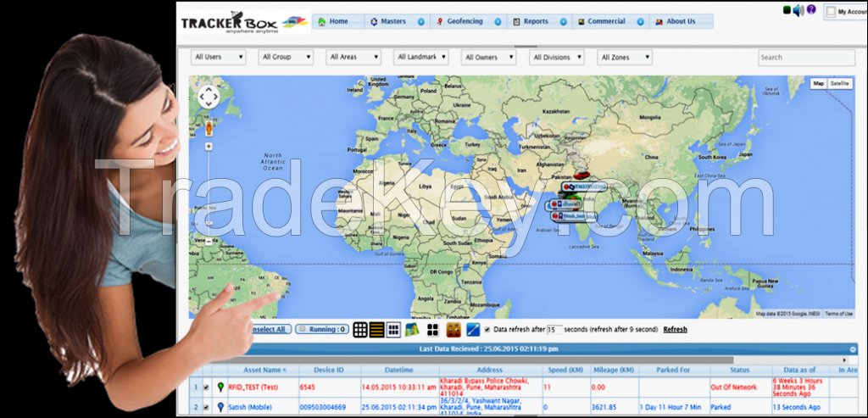Click the Refresh link
Viewport: 868px width, 418px height.
675,329
